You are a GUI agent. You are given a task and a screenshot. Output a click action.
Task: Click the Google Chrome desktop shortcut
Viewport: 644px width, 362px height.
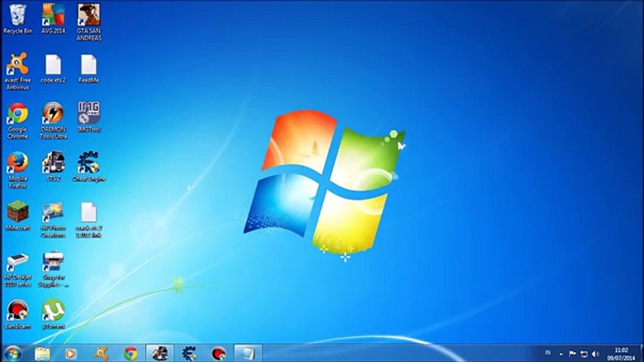coord(17,121)
